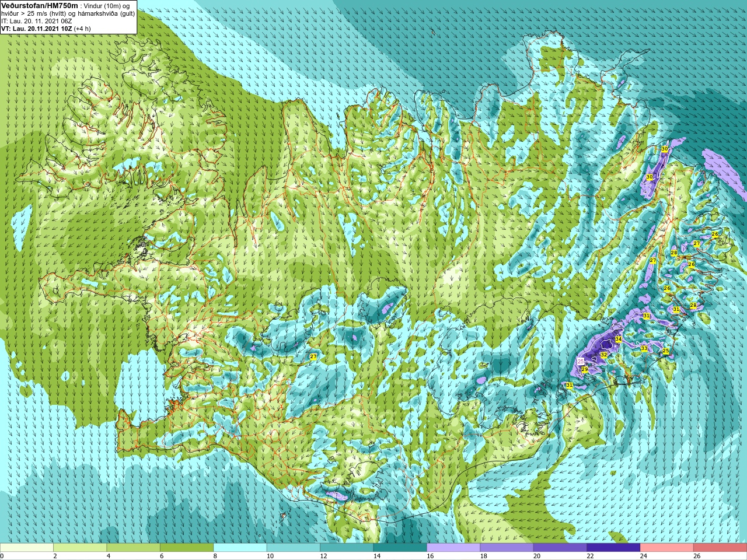Click the legend scale value 8

pos(215,556)
